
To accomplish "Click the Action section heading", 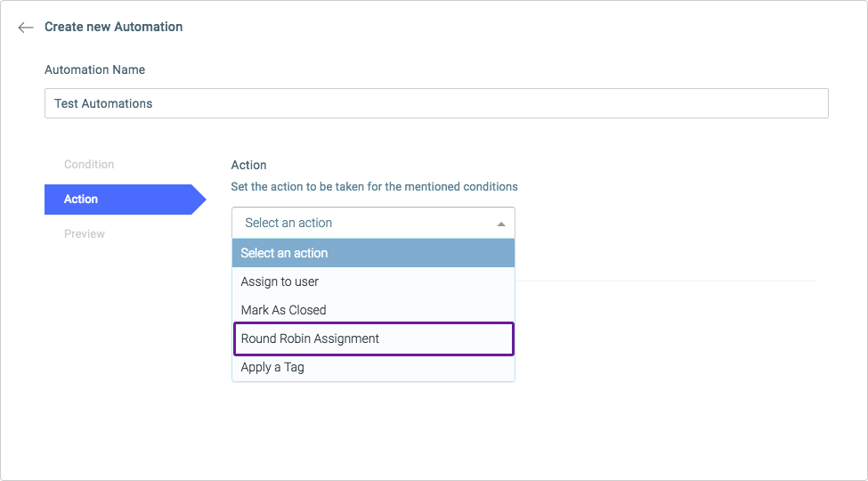I will pos(248,165).
